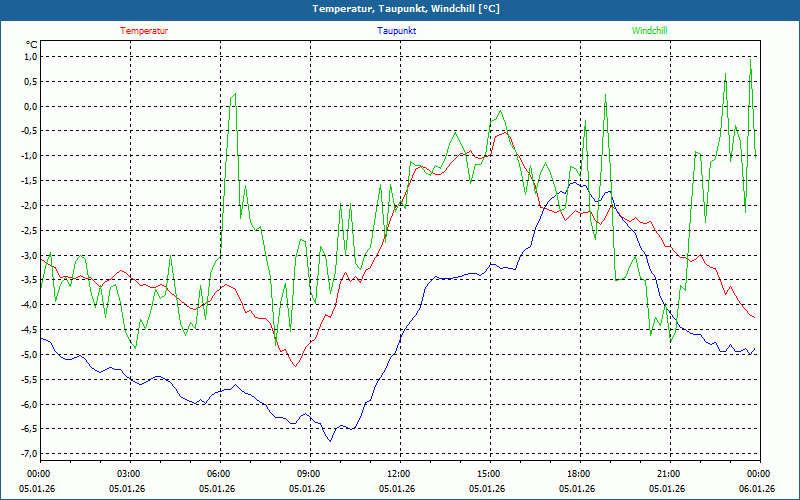Click the °C unit label
Screen dimensions: 800x500
[31, 44]
